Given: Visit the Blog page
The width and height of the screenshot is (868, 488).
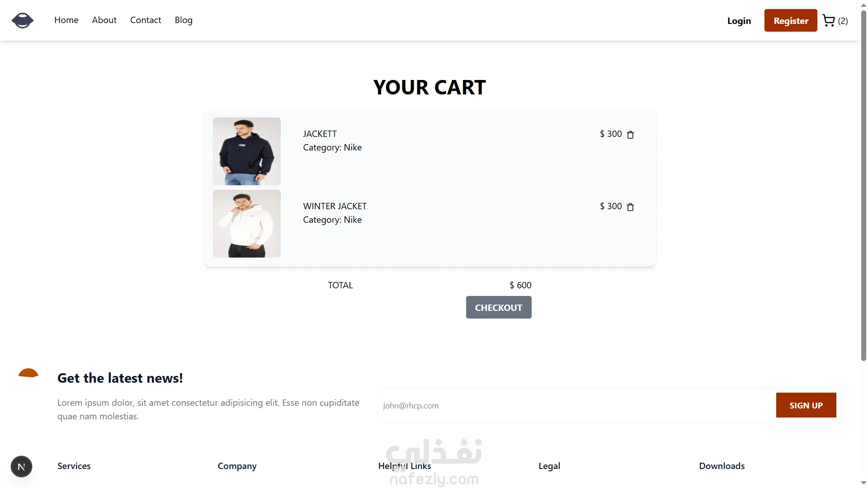Looking at the screenshot, I should click(184, 20).
